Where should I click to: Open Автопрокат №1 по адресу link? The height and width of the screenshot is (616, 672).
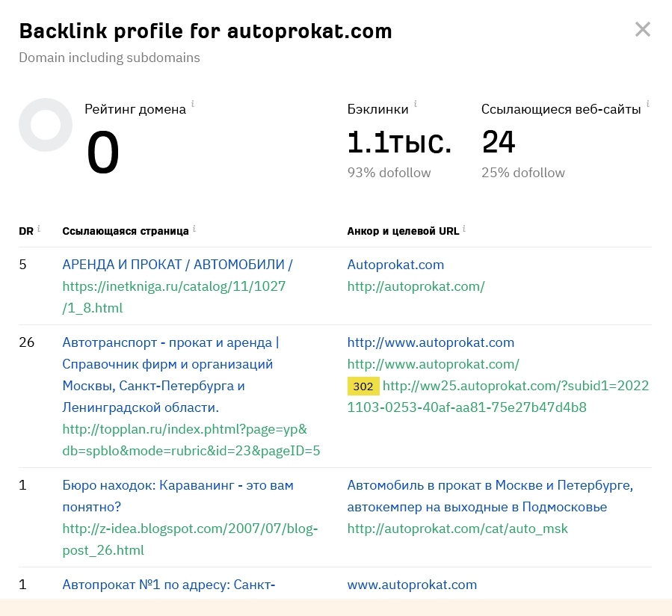pos(169,585)
